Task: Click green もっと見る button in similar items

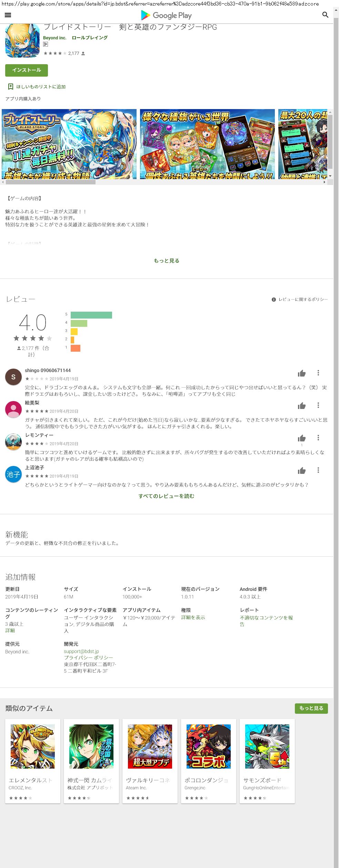Action: [311, 708]
